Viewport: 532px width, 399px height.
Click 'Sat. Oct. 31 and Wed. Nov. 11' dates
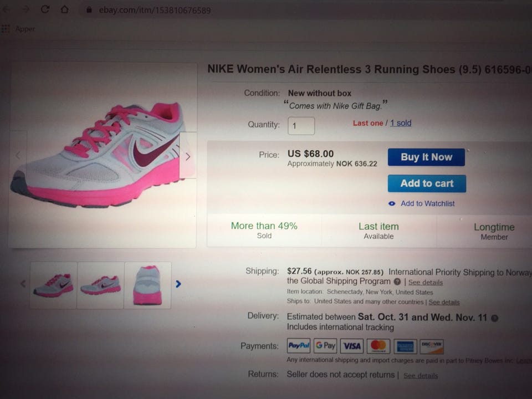[x=422, y=317]
